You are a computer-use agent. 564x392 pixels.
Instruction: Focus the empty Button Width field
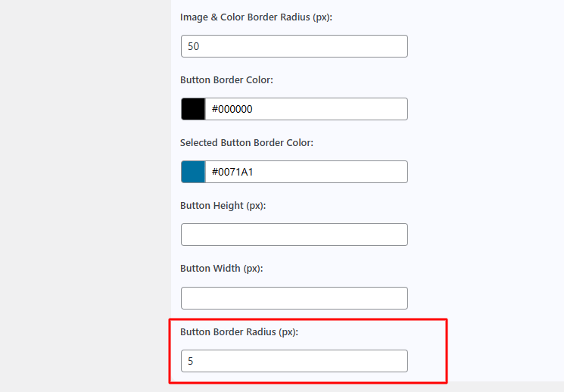click(294, 297)
